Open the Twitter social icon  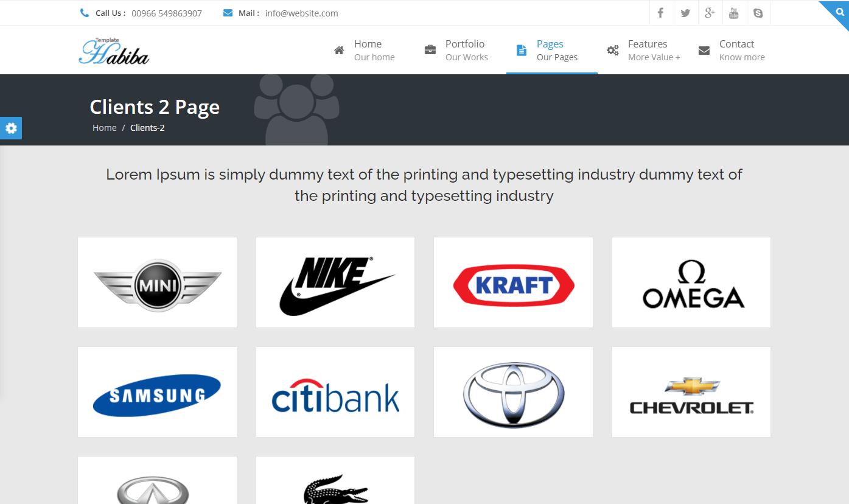(x=685, y=13)
